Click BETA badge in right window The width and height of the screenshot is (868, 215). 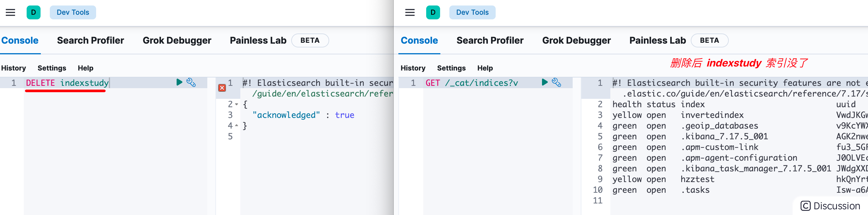pos(709,40)
